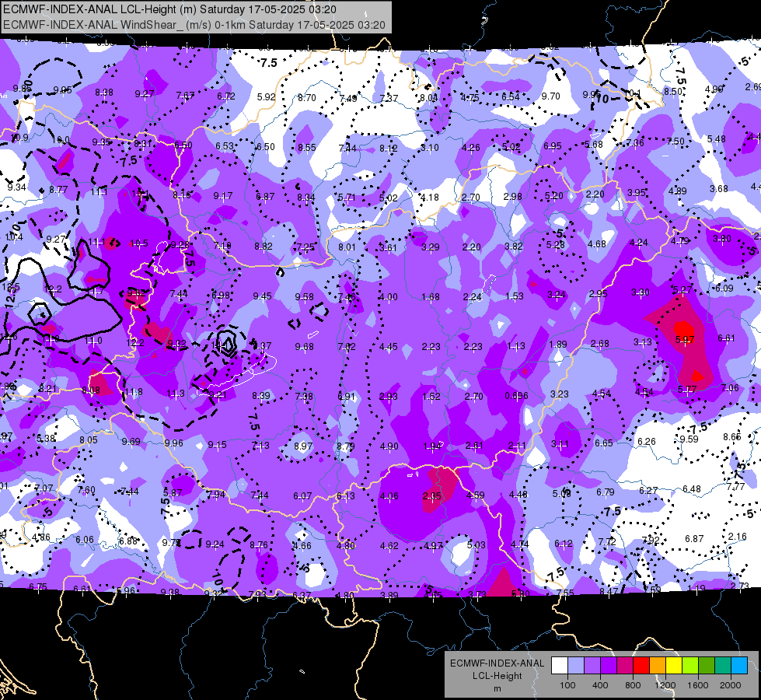Image resolution: width=761 pixels, height=700 pixels.
Task: Click the wind shear value 7.36
Action: point(635,142)
